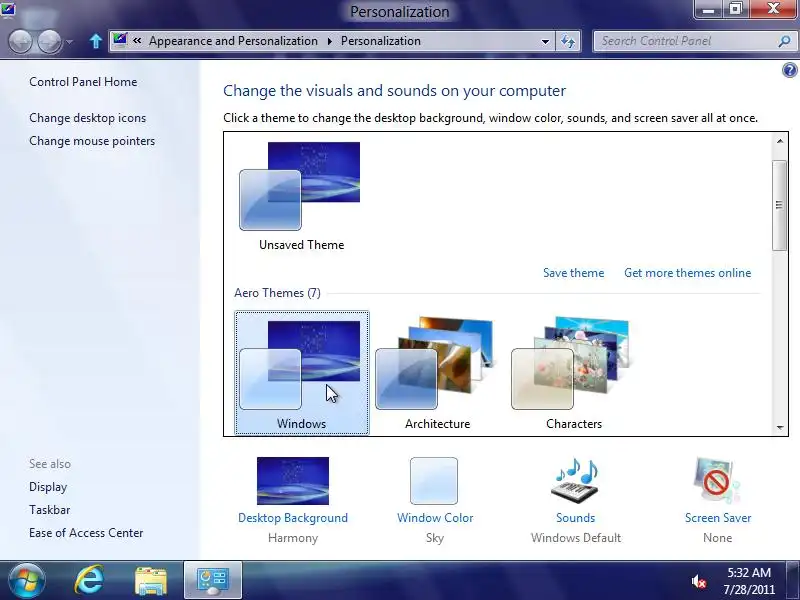Click the Desktop Background text link
The height and width of the screenshot is (600, 800).
pyautogui.click(x=293, y=518)
